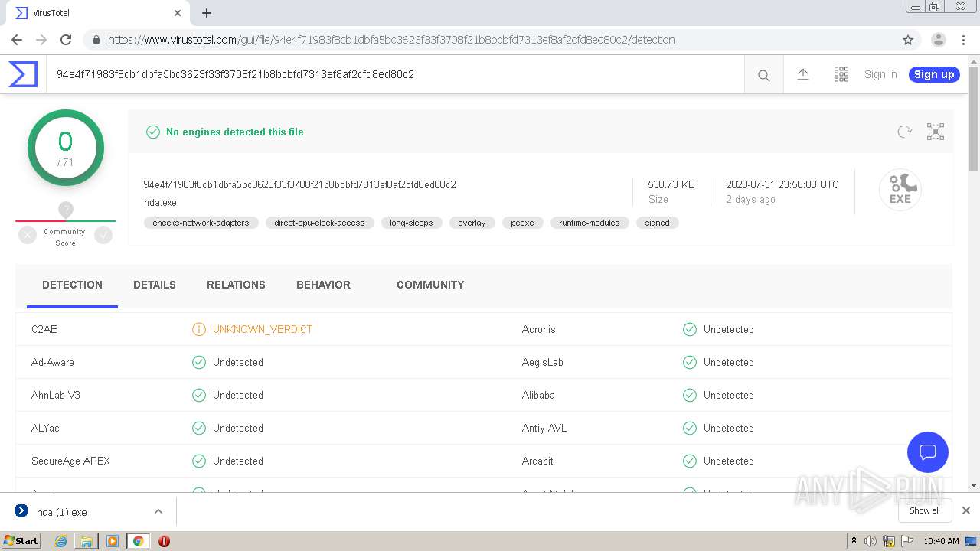Click the peexe tag
The width and height of the screenshot is (980, 551).
pos(522,223)
